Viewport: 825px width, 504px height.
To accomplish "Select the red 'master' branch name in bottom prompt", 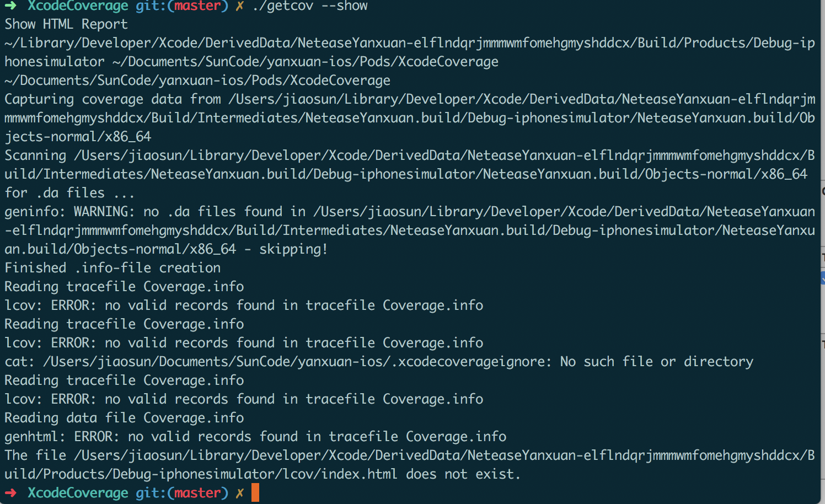I will point(197,493).
